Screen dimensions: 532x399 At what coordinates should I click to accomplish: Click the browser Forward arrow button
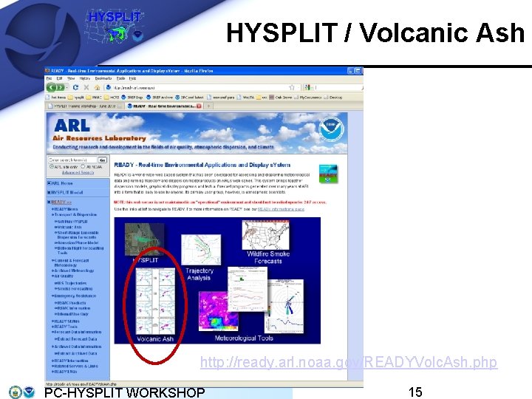click(x=60, y=87)
